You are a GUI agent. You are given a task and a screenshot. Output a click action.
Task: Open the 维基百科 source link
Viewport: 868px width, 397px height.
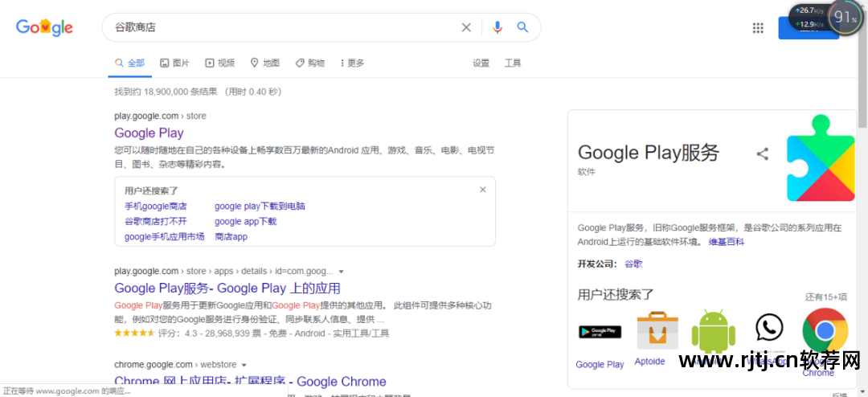pyautogui.click(x=727, y=242)
